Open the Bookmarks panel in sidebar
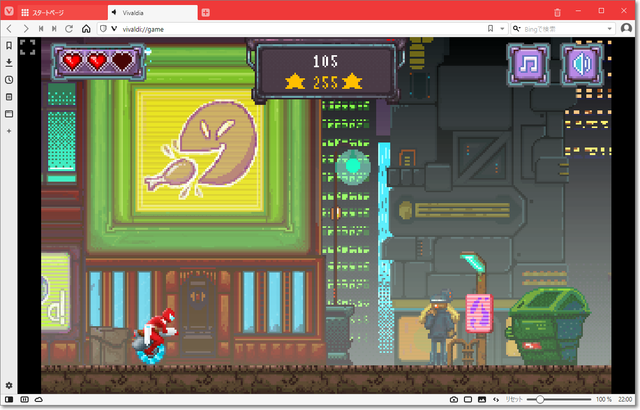Viewport: 640px width, 410px height. [x=9, y=46]
